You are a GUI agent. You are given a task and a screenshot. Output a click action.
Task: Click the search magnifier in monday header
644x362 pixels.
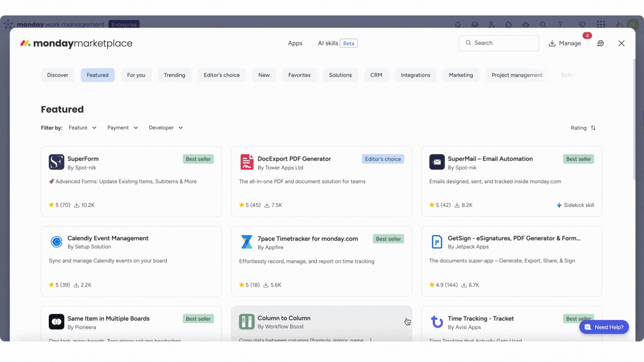[x=543, y=24]
